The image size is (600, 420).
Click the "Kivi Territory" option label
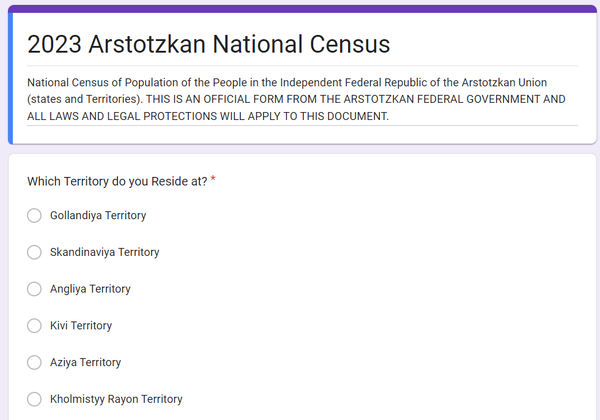81,326
